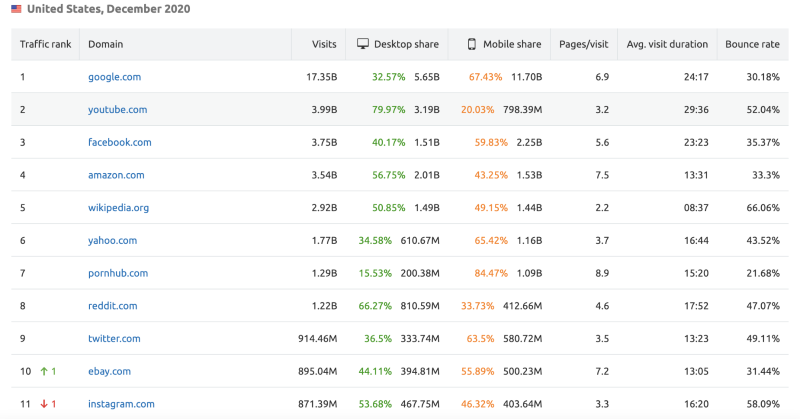Click the 52.04% bounce rate for youtube.com
Screen dimensions: 800x419
(763, 110)
